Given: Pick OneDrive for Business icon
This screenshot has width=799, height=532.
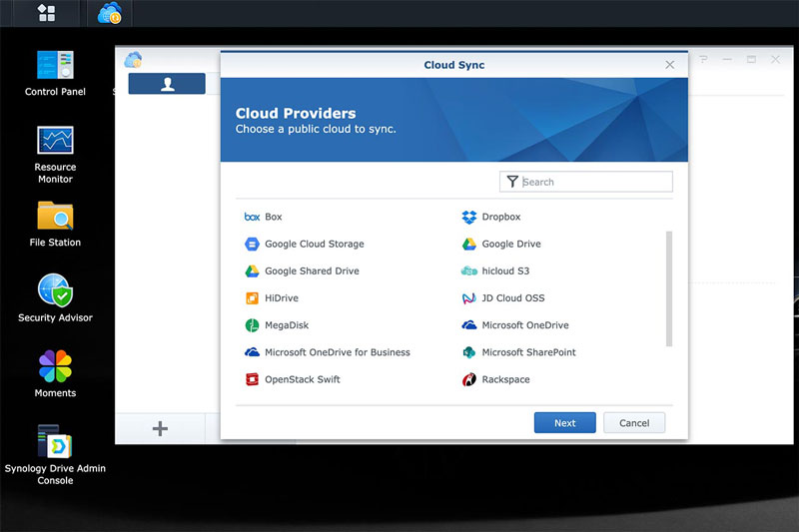Looking at the screenshot, I should click(x=252, y=351).
